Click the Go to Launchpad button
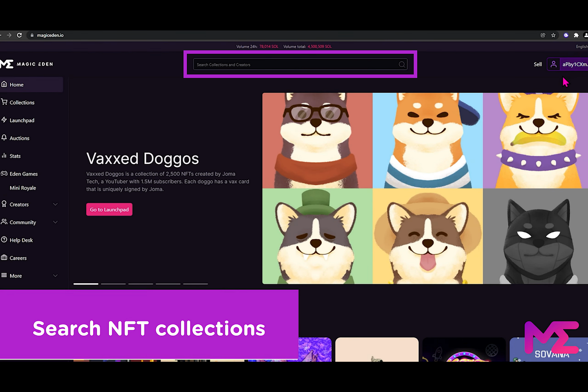588x392 pixels. coord(109,209)
